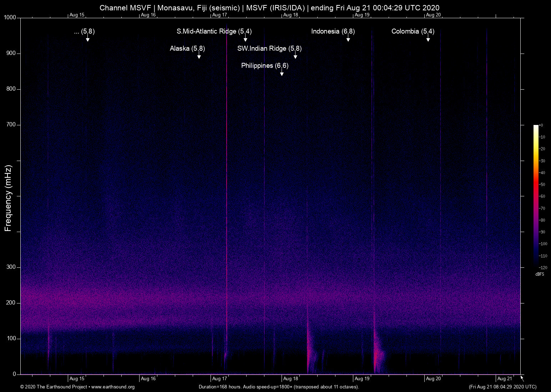Click the arrow under S.Mid-Atlantic Ridge (5.4)

tap(245, 39)
